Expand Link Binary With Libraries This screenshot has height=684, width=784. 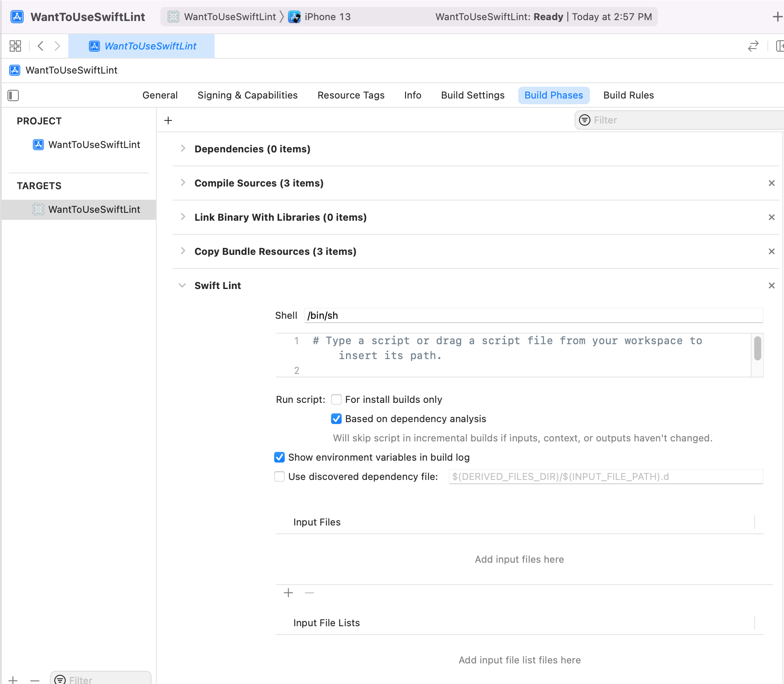pyautogui.click(x=183, y=217)
